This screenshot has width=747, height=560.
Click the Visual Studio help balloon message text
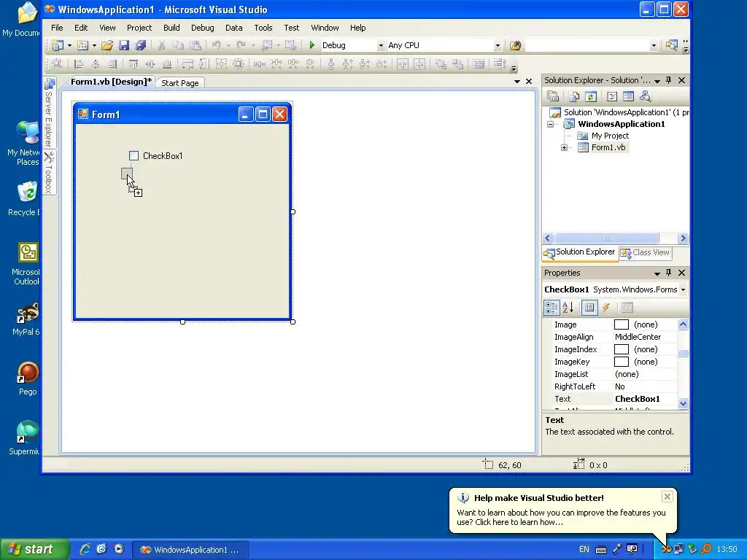[561, 517]
